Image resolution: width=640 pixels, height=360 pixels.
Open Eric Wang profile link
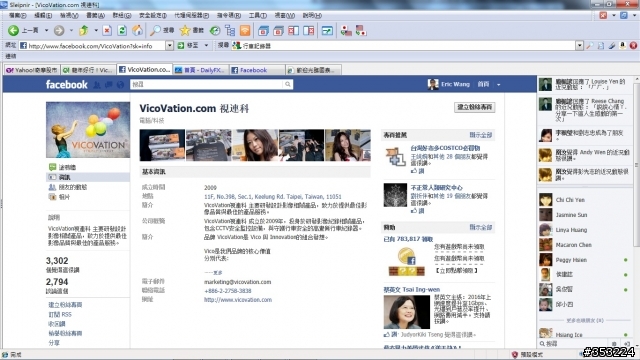(455, 84)
